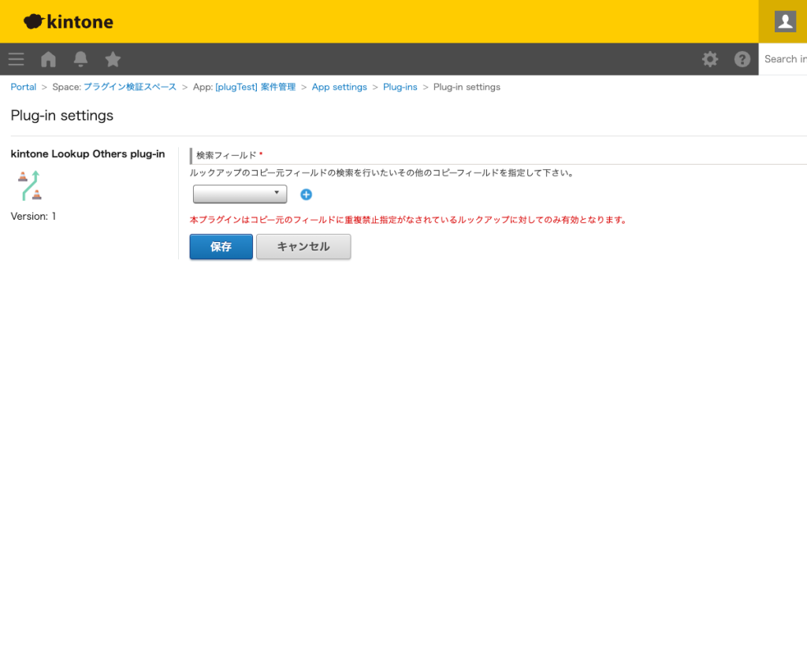Screen dimensions: 807x672
Task: Open the 検索フィールド dropdown selector
Action: coord(240,194)
